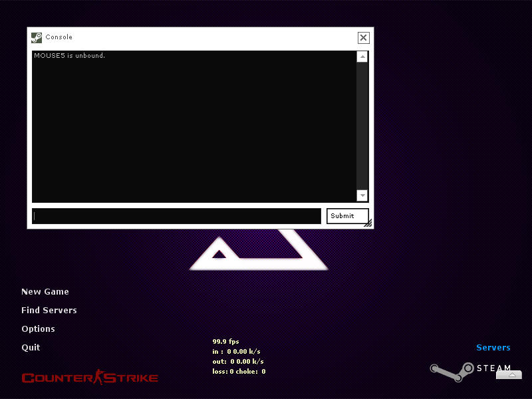Click the 'MOUSE5 is unbound.' console line
Viewport: 532px width, 399px height.
coord(70,56)
